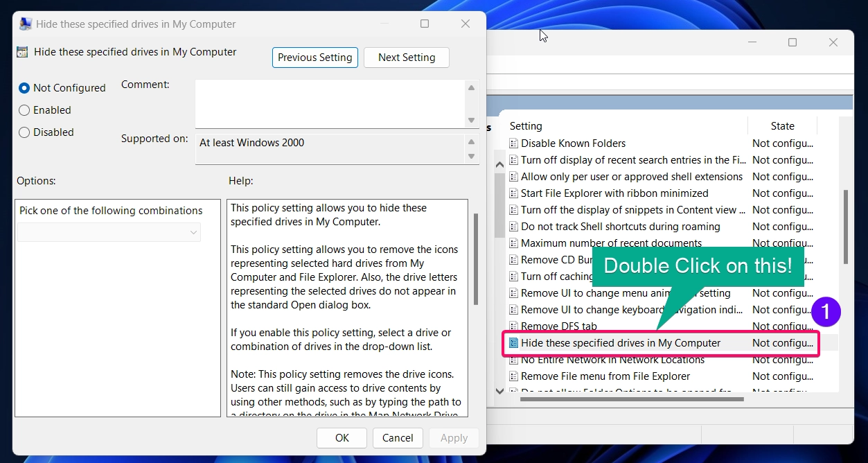Select the Disabled radio button

pyautogui.click(x=24, y=132)
